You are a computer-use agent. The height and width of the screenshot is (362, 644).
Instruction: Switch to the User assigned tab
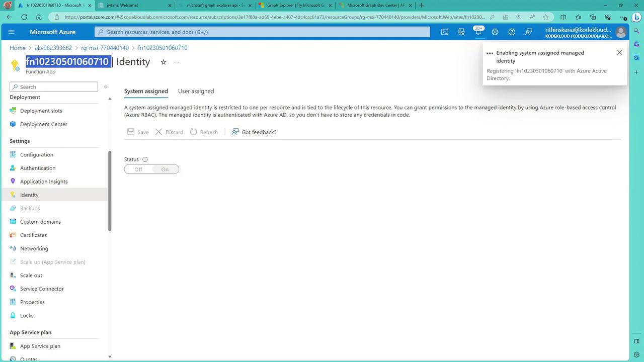click(x=196, y=91)
